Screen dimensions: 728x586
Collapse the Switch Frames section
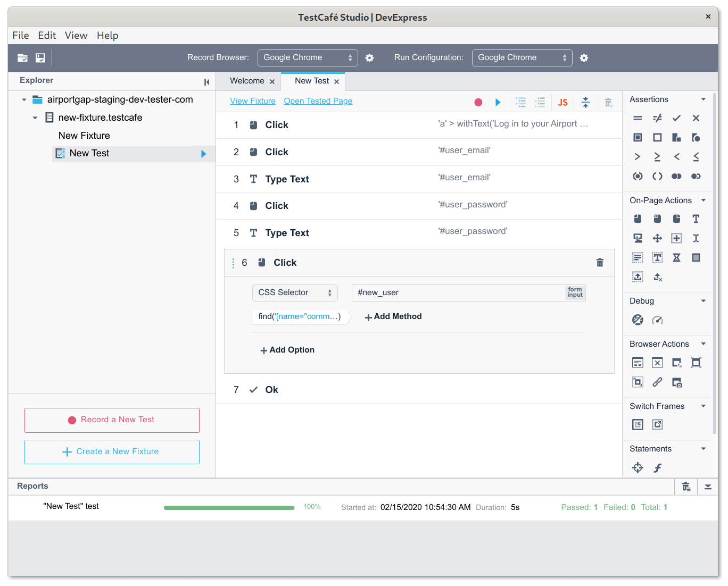click(x=704, y=406)
